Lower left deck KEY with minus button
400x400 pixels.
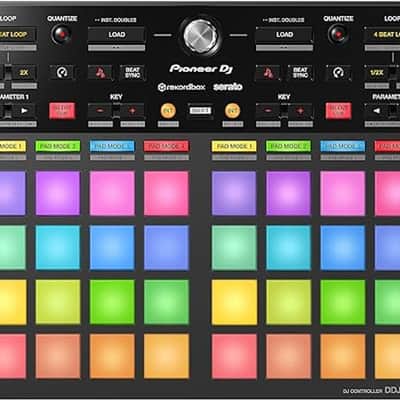point(100,111)
